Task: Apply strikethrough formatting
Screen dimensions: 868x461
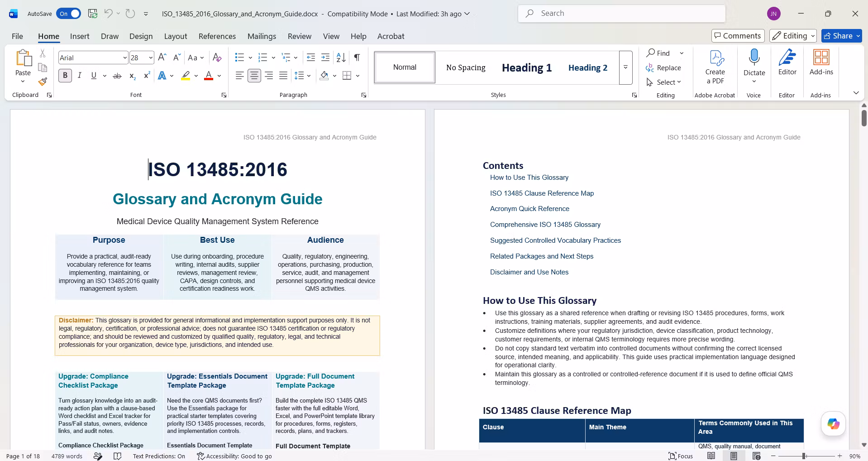Action: [117, 76]
